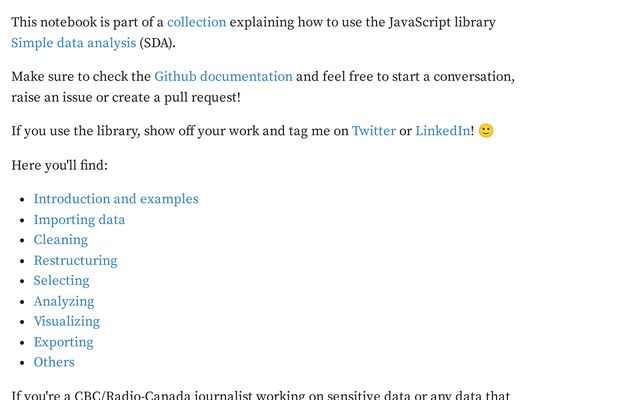This screenshot has height=400, width=640.
Task: Click the "(SDA)" abbreviation text
Action: tap(158, 42)
